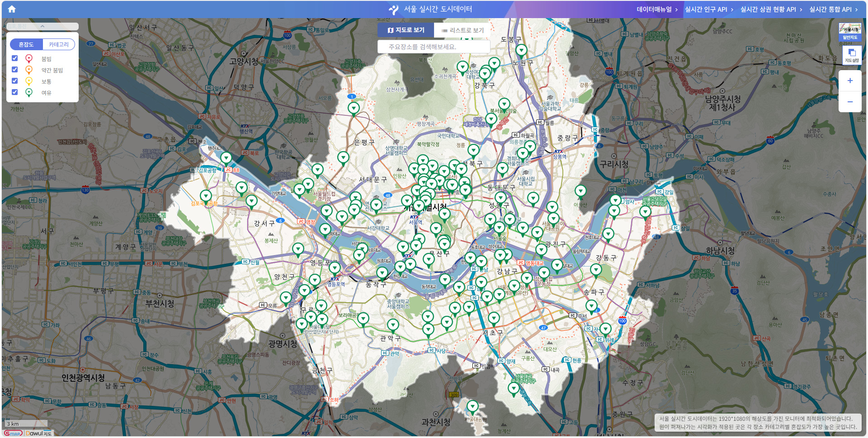Open the 실시간 통합 API menu
The image size is (868, 438).
point(834,9)
